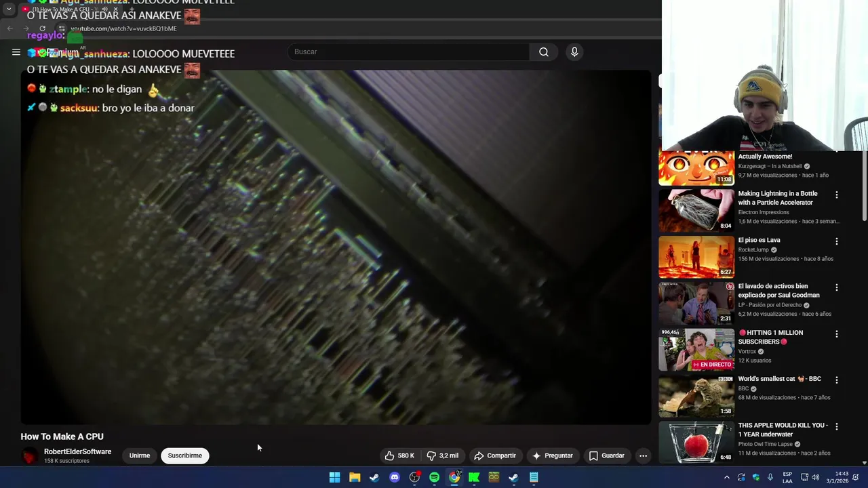Screen dimensions: 868x488
Task: Open Spotify from the taskbar
Action: (434, 477)
